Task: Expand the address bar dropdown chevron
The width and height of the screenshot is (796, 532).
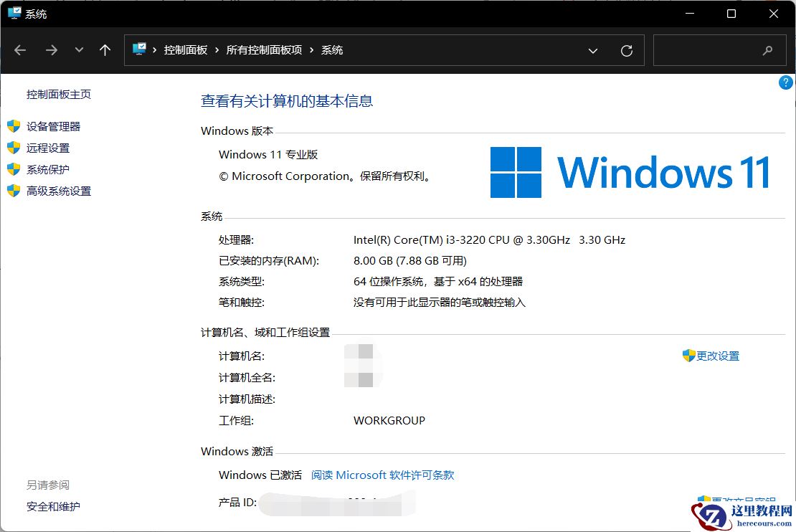Action: [x=593, y=50]
